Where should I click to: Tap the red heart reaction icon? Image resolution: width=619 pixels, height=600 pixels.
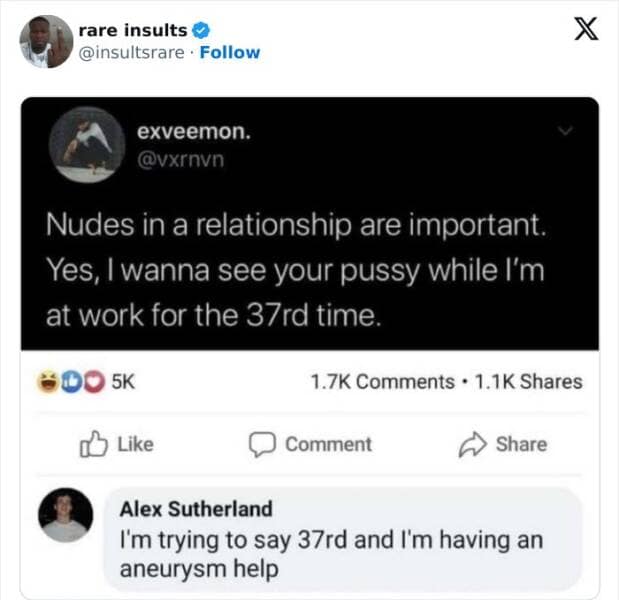click(x=94, y=382)
